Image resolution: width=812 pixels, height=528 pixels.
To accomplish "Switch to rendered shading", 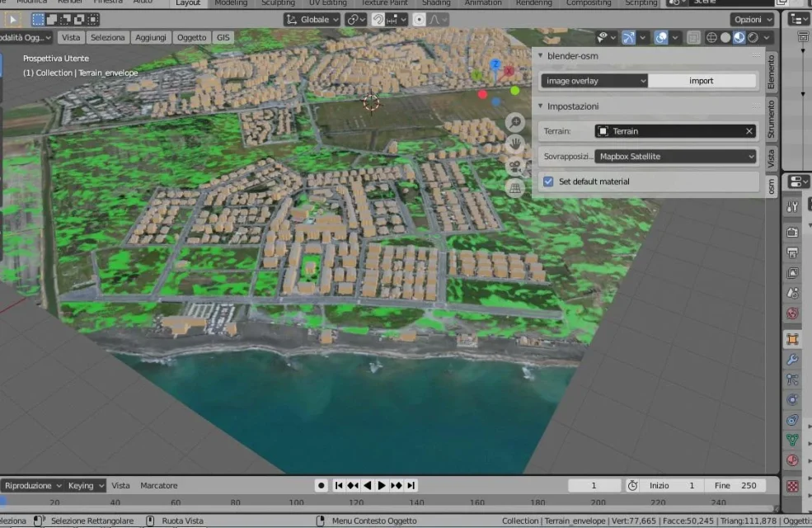I will click(753, 37).
